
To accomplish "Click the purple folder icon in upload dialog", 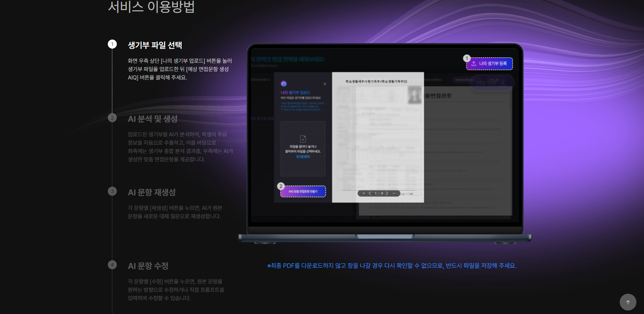I will [x=284, y=84].
